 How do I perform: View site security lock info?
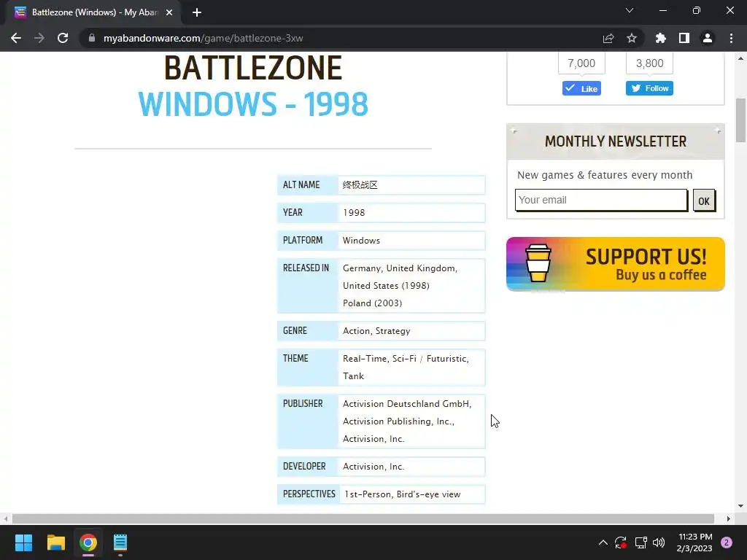point(92,38)
